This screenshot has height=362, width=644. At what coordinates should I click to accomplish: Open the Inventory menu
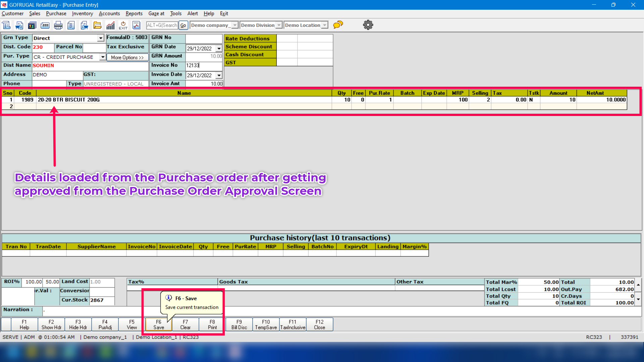pos(82,13)
